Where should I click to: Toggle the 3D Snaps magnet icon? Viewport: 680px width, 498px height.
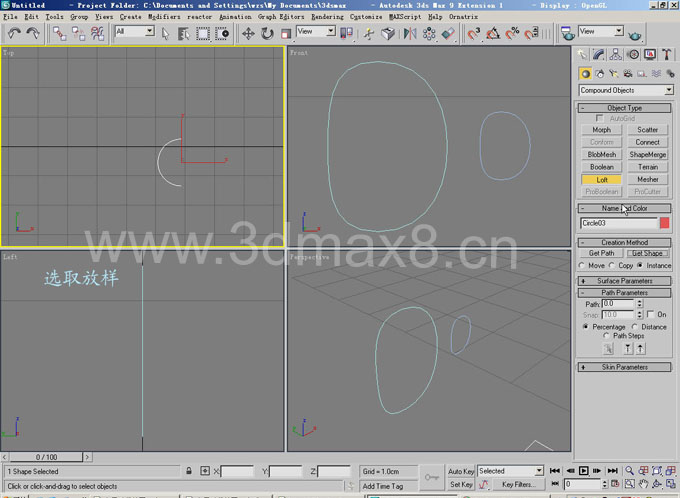coord(474,33)
